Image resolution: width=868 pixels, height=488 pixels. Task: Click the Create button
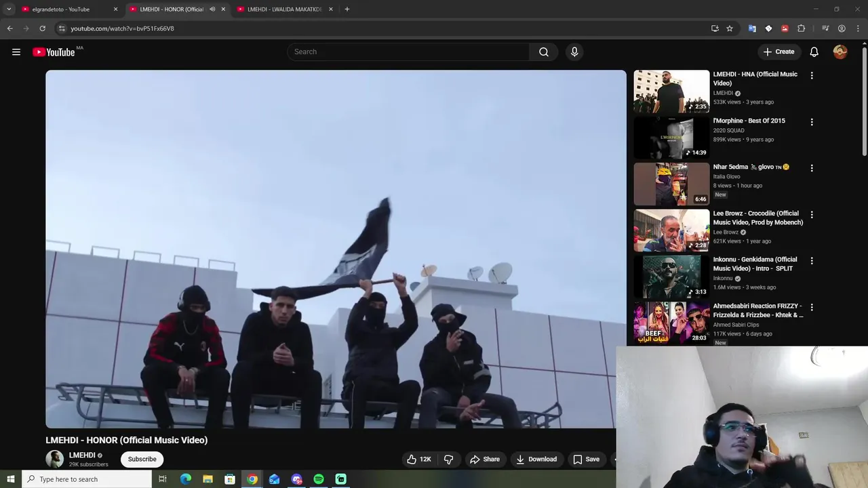click(778, 52)
